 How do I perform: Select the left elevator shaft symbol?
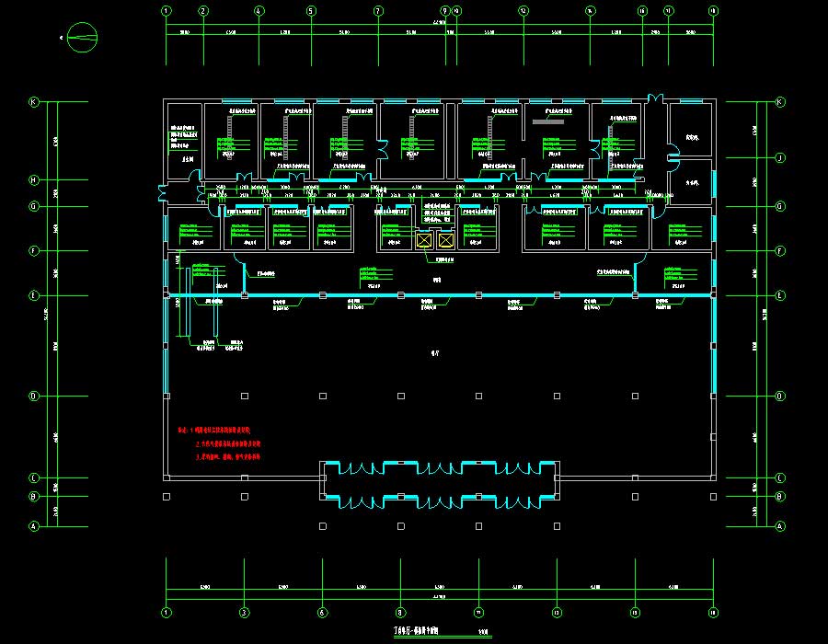(425, 241)
